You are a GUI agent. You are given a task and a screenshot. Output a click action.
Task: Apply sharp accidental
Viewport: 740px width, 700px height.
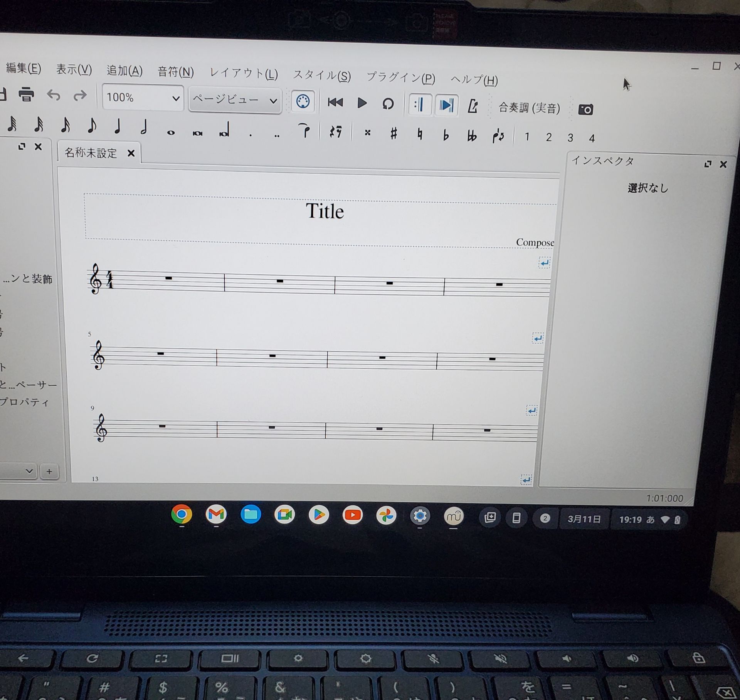[393, 133]
